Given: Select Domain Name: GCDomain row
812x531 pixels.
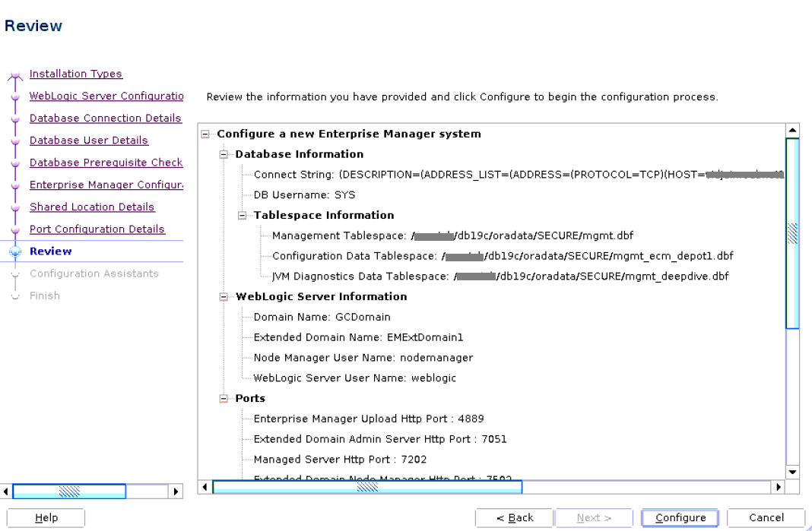Looking at the screenshot, I should pos(322,318).
